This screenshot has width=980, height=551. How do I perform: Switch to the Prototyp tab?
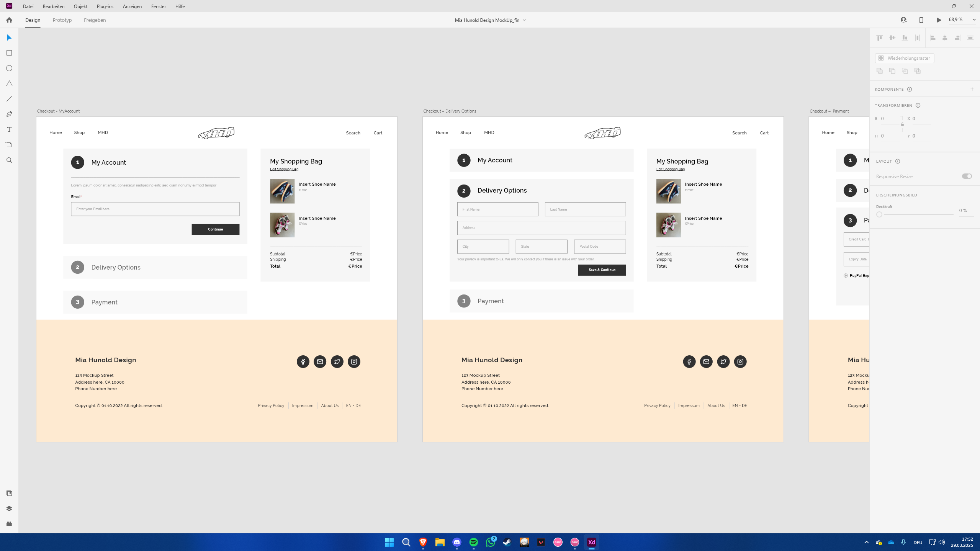point(62,20)
